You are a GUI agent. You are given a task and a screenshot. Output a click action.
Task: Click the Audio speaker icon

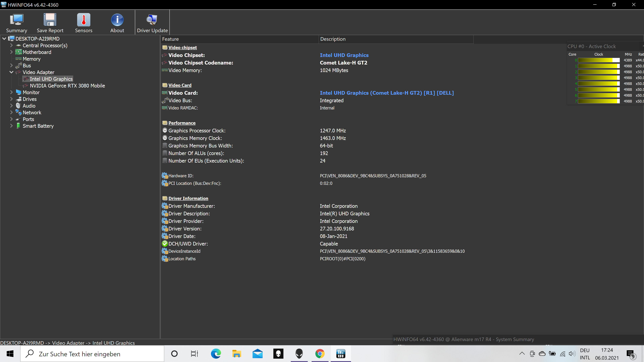click(18, 106)
